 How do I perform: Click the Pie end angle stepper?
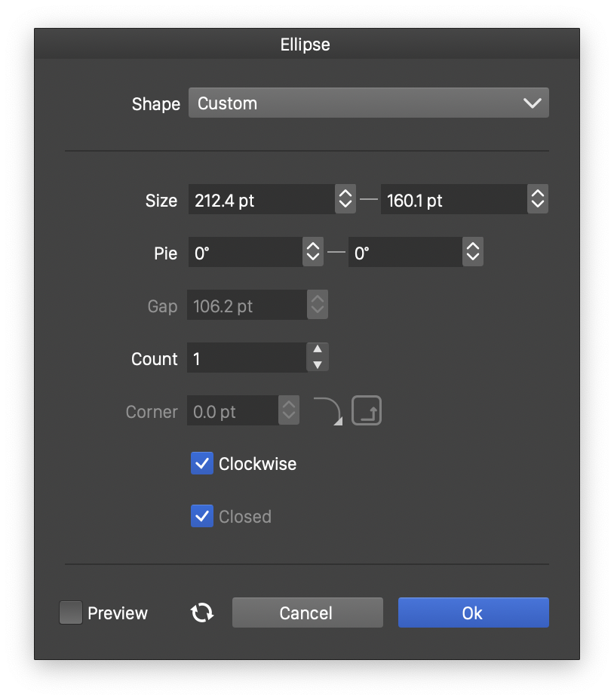[472, 252]
